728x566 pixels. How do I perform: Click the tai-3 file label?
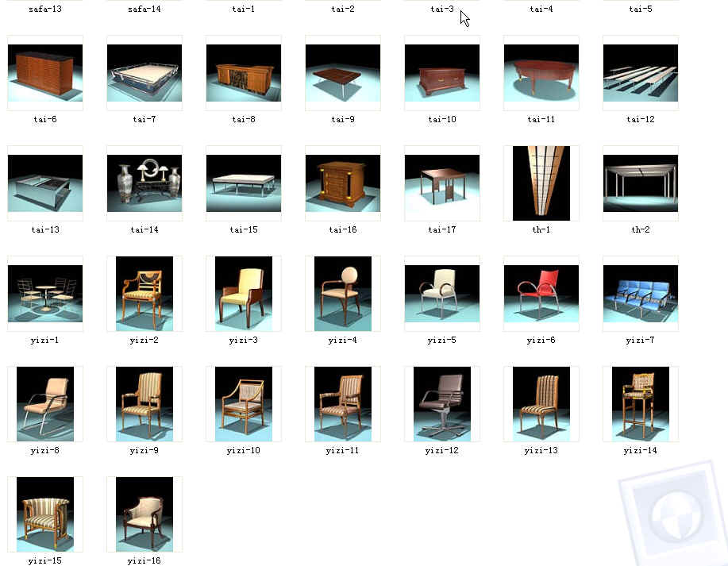442,9
